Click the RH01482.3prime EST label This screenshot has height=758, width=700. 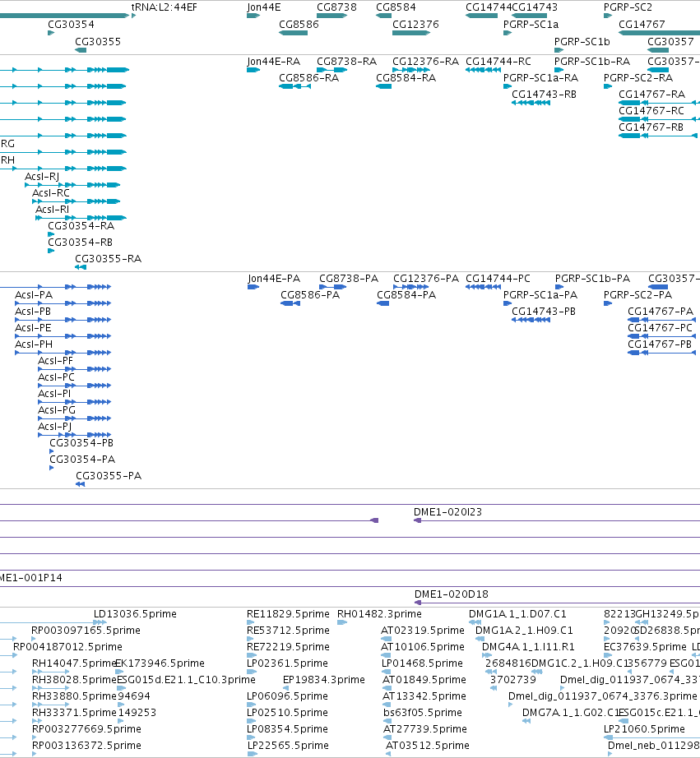(380, 614)
